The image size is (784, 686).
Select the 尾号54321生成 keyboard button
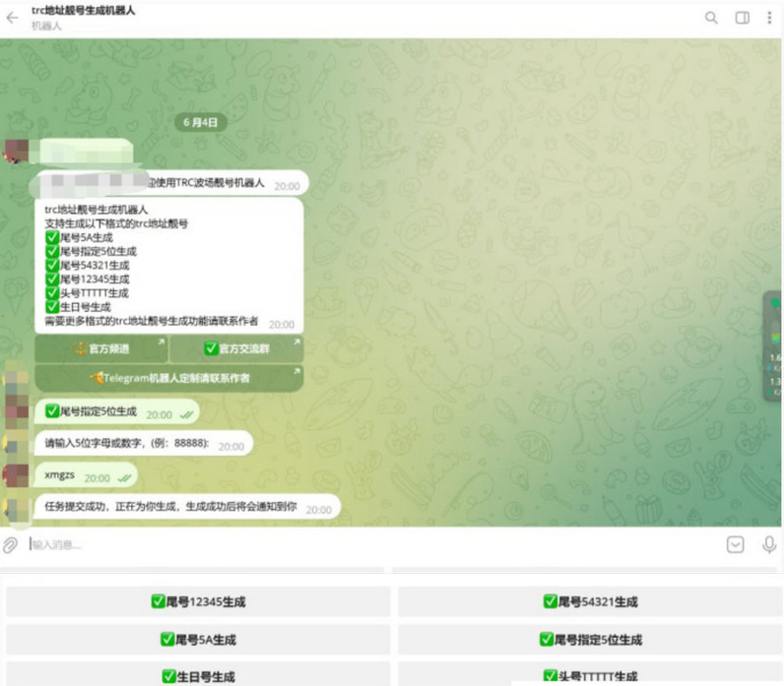pos(590,601)
